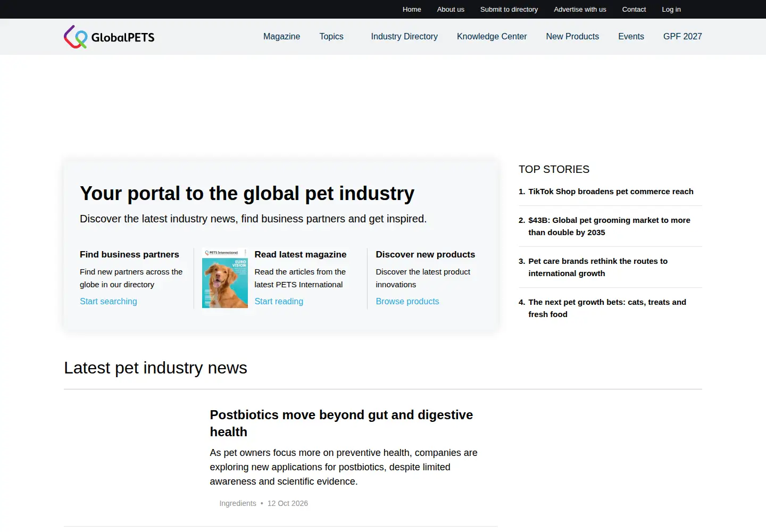This screenshot has width=766, height=532.
Task: Open the PETS International magazine cover thumbnail
Action: (x=225, y=278)
